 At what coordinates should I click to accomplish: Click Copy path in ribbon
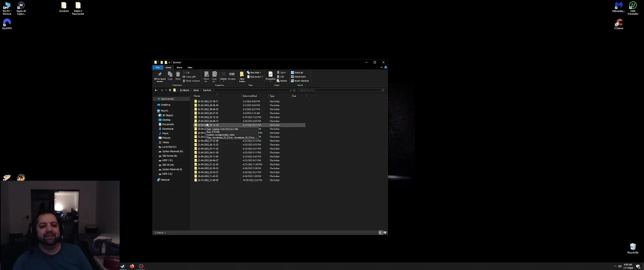point(190,77)
